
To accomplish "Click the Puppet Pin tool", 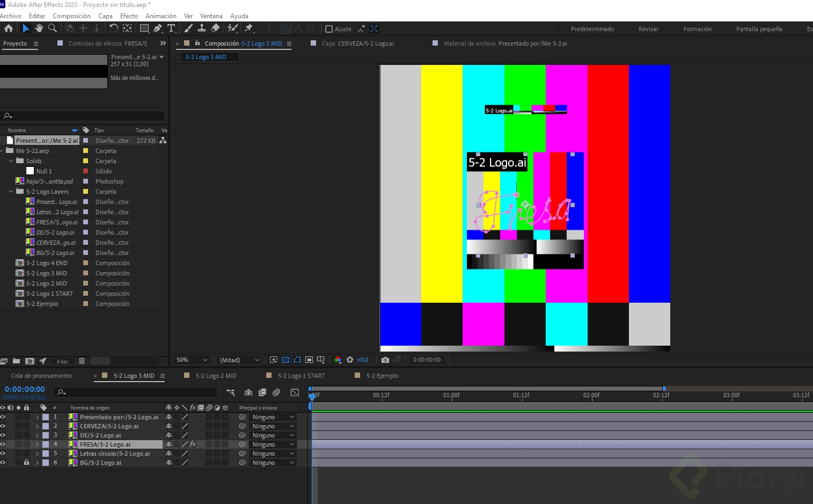I will [248, 28].
